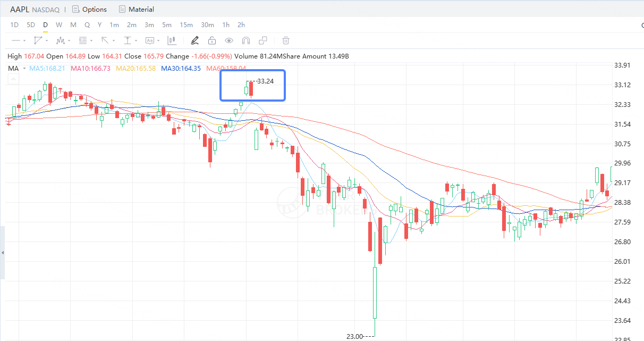Click the candlestick chart style icon

point(172,40)
